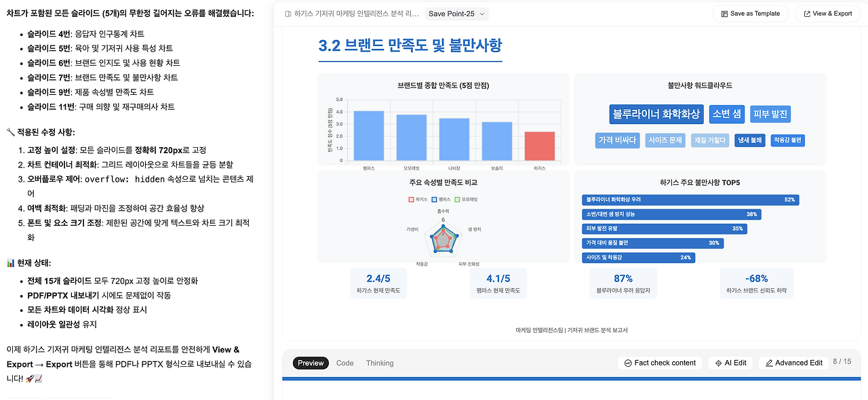Click the 소변/대변 샘 방지 성능 38% bar

point(671,214)
